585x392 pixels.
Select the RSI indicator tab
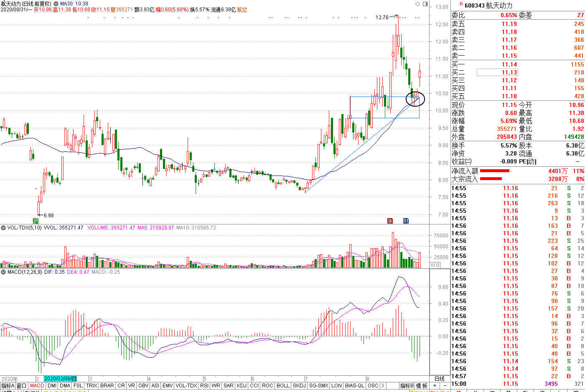coord(204,385)
